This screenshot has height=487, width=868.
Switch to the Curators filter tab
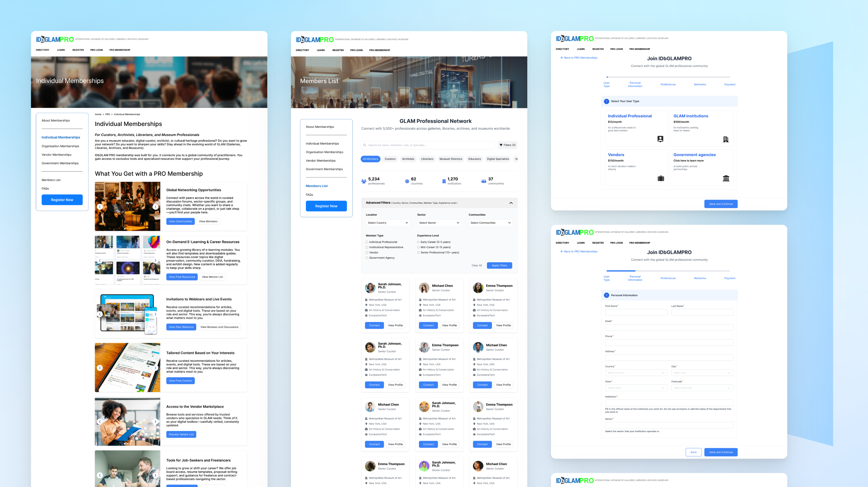390,159
